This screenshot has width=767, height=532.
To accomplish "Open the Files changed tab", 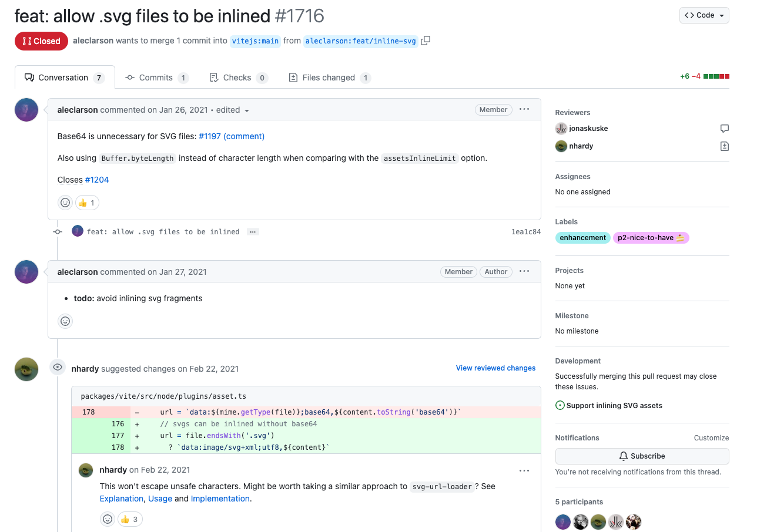I will pos(330,77).
